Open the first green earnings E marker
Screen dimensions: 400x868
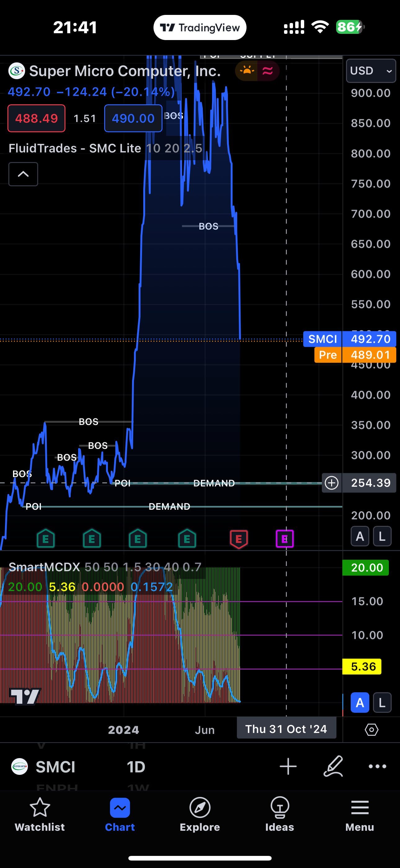[46, 539]
